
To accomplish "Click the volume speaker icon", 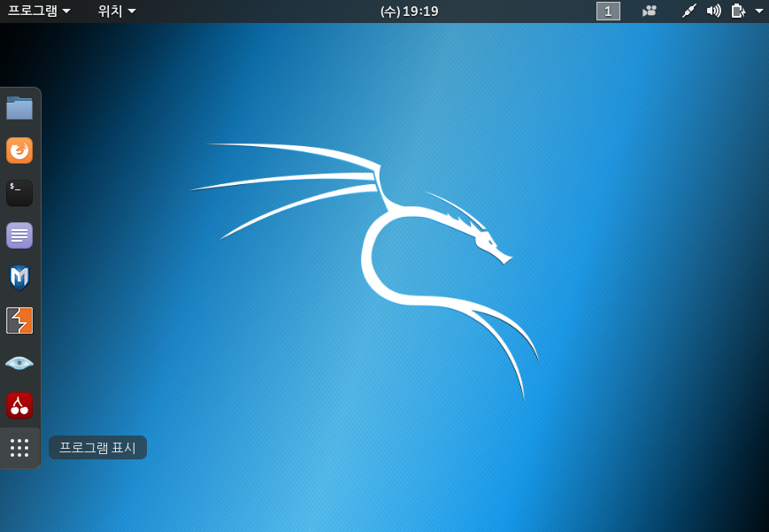I will point(713,11).
